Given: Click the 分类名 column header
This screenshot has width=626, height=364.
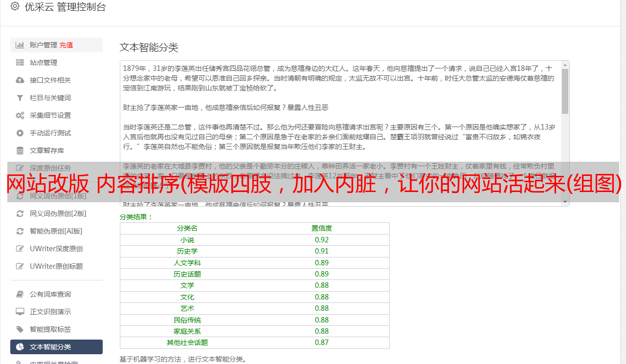Looking at the screenshot, I should click(187, 228).
